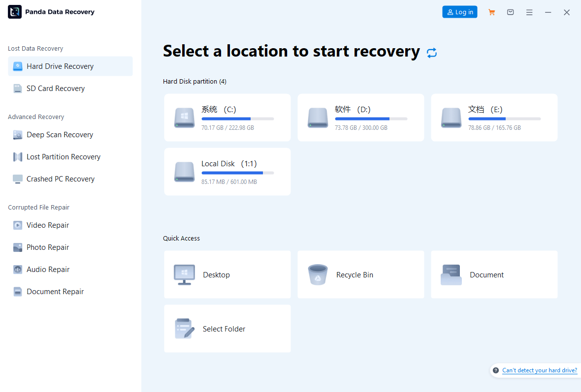
Task: Click the D: drive usage bar
Action: click(371, 119)
